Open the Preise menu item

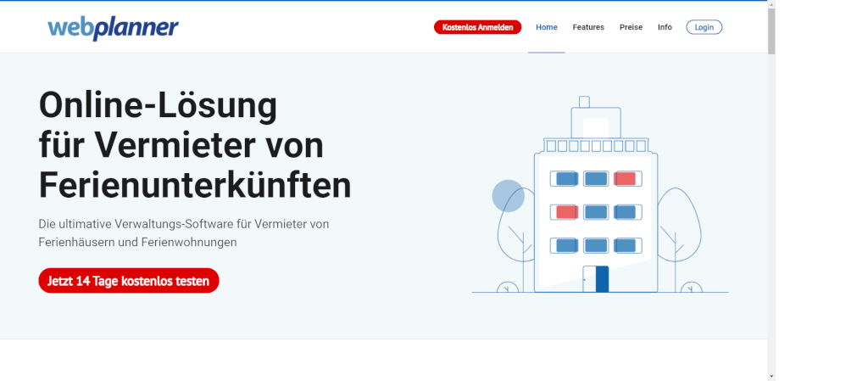click(631, 27)
